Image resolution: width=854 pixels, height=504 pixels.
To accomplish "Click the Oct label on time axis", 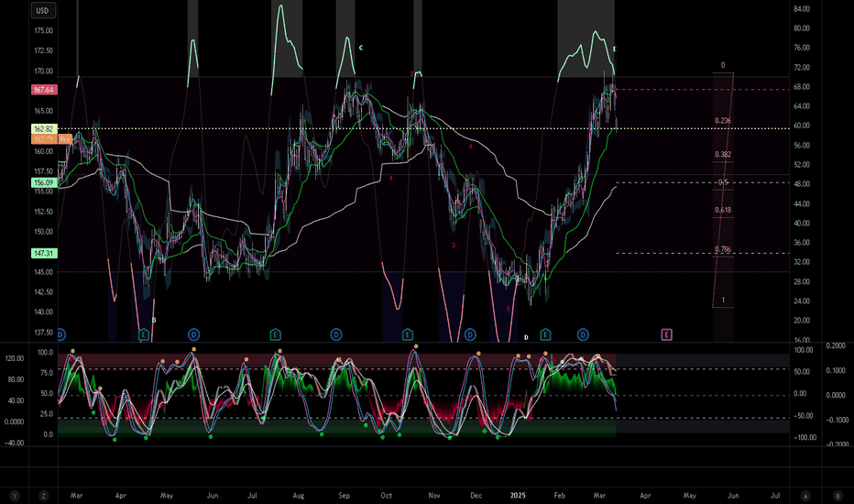I will pos(386,496).
